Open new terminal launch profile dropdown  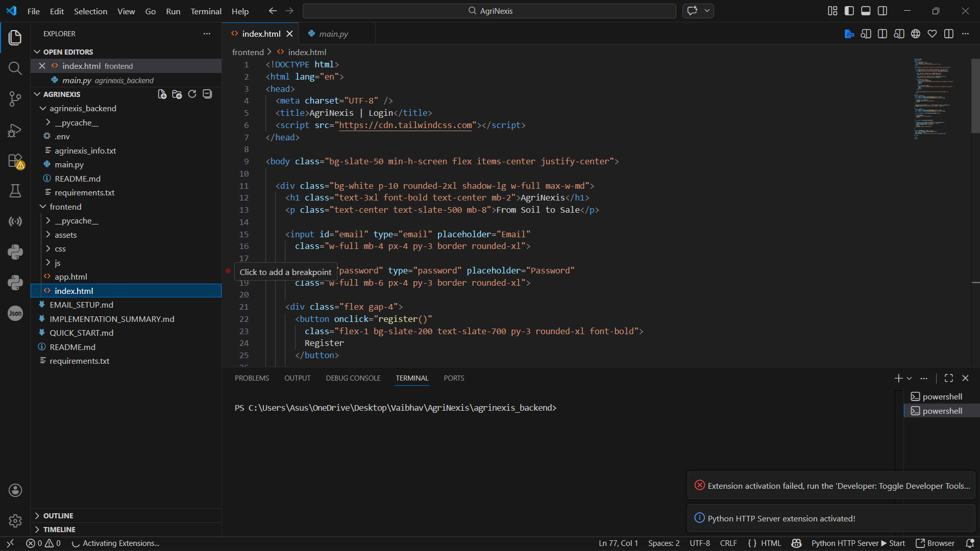pyautogui.click(x=910, y=379)
